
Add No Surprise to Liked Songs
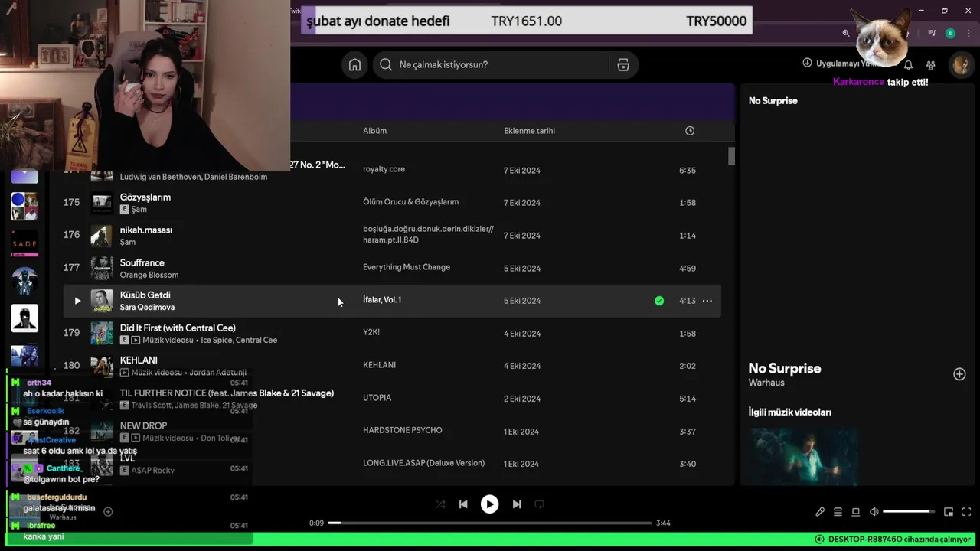[x=959, y=374]
